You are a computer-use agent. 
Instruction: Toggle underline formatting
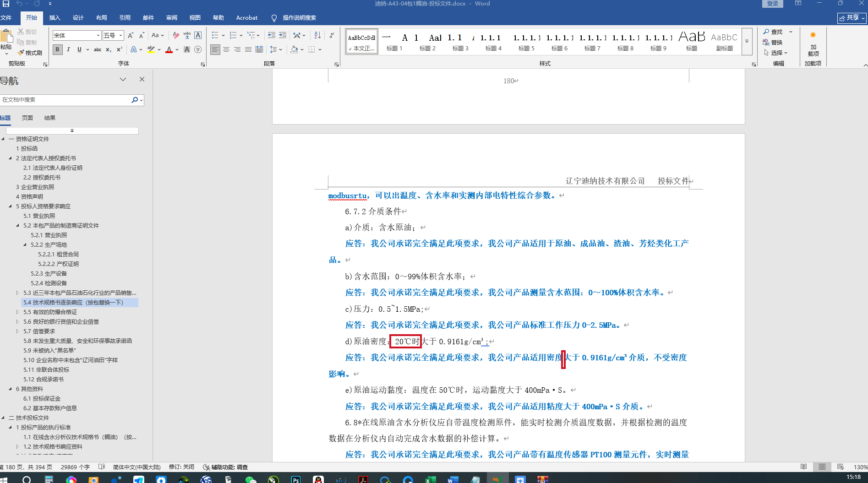pos(79,49)
